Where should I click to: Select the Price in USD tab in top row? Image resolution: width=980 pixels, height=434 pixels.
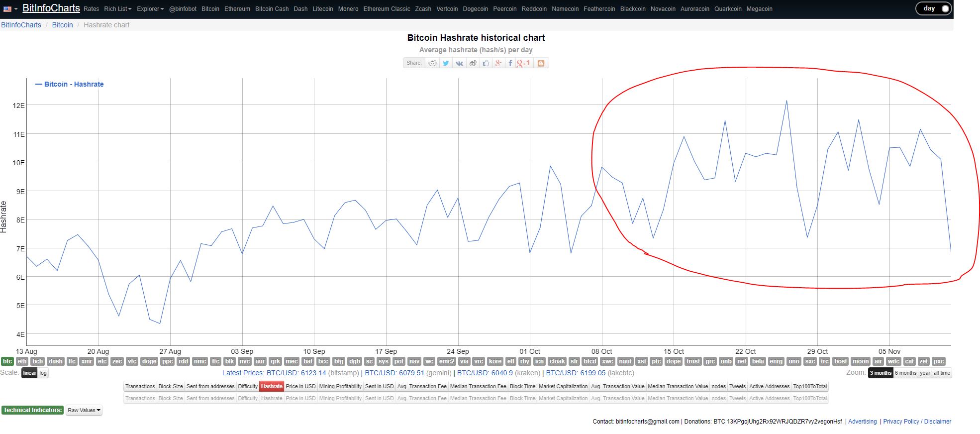pos(301,386)
